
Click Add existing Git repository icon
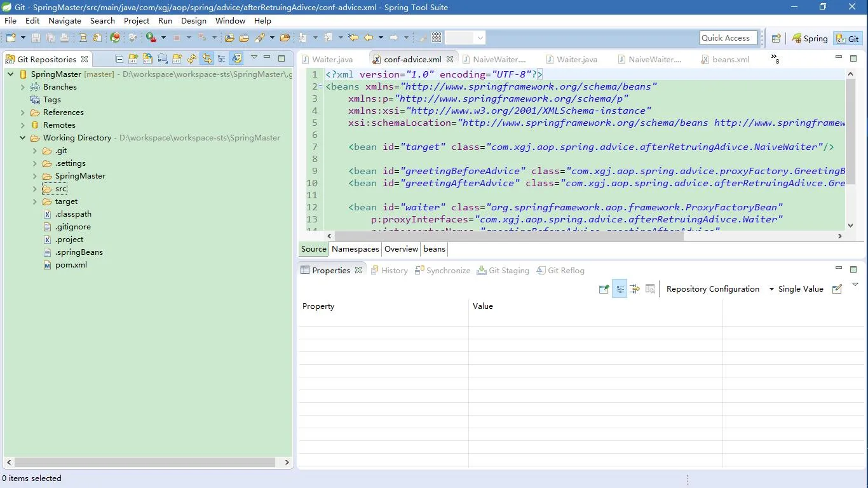pyautogui.click(x=133, y=58)
